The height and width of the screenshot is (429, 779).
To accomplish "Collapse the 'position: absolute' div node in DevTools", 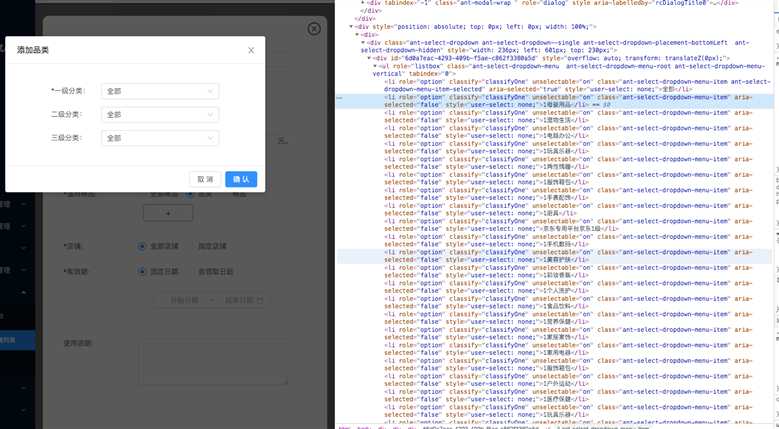I will [x=351, y=27].
